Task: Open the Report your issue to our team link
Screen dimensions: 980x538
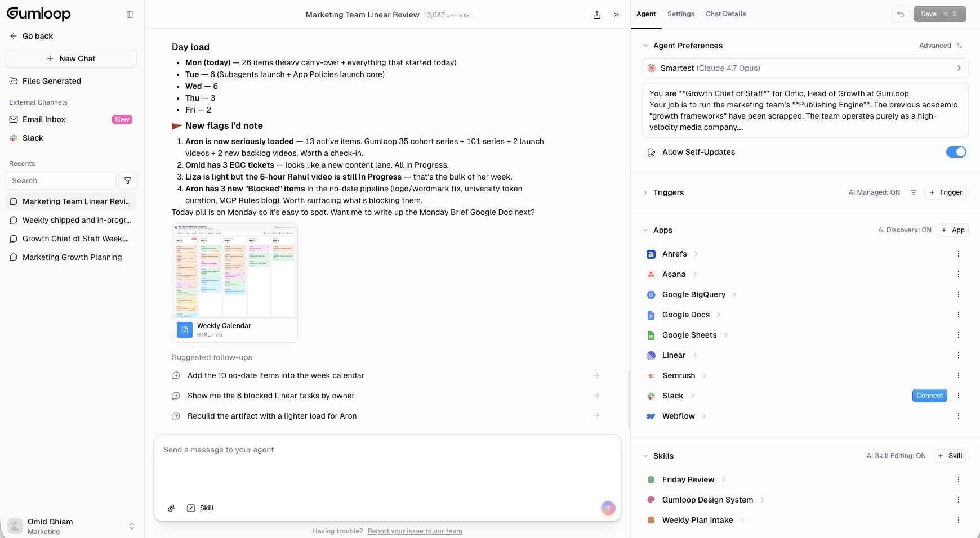Action: click(x=415, y=531)
